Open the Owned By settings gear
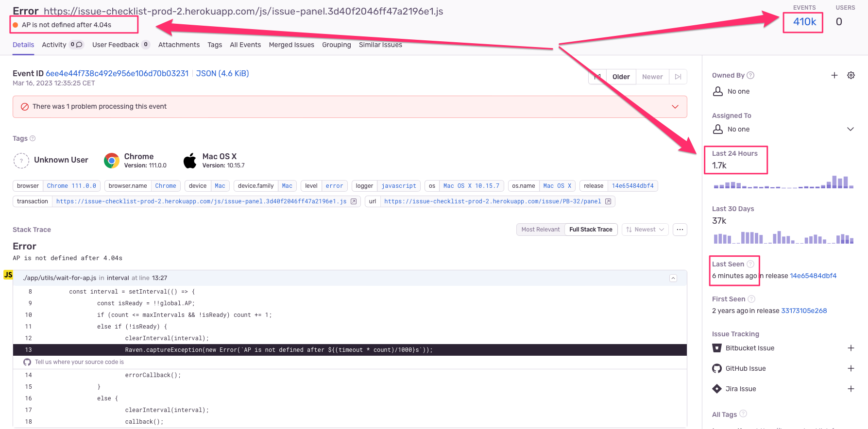Screen dimensions: 868x429 coord(851,75)
